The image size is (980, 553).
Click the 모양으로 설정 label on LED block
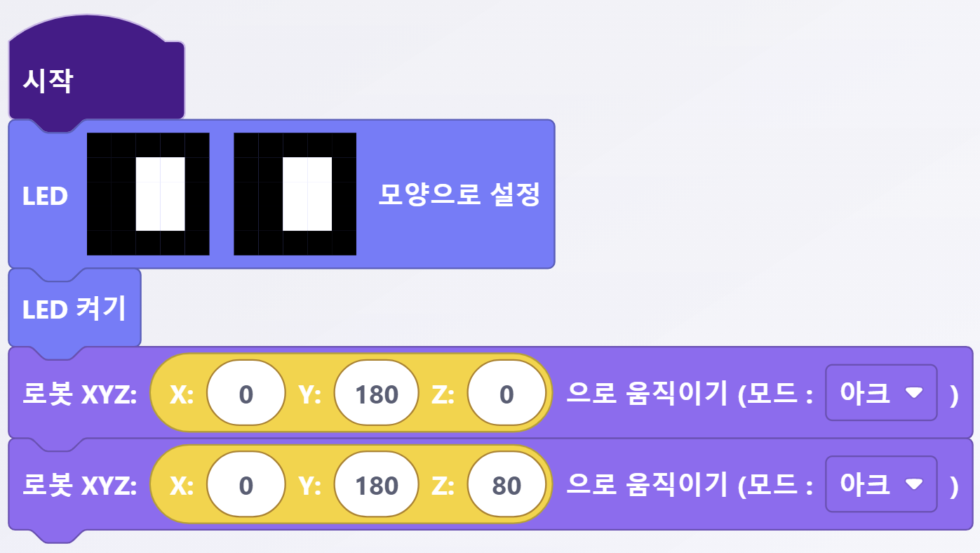pyautogui.click(x=459, y=194)
